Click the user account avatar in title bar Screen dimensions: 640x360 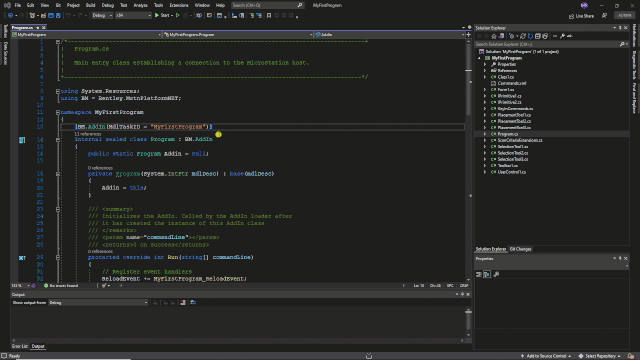584,5
